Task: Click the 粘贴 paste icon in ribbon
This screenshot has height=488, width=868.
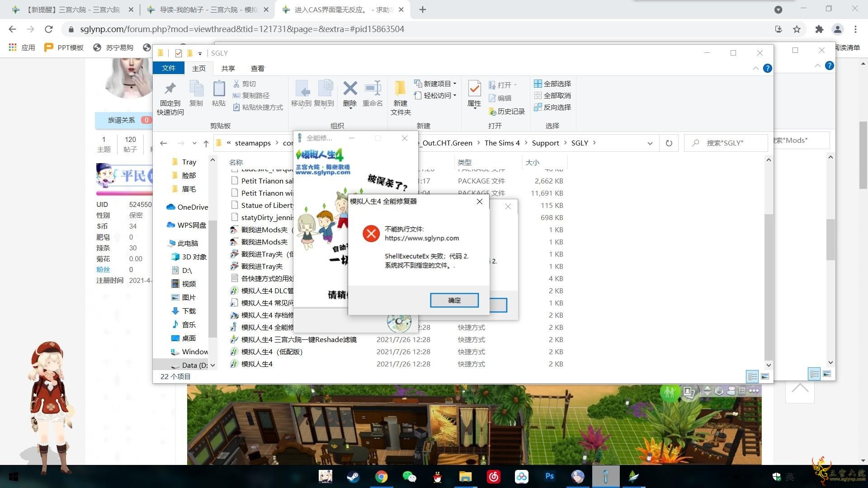Action: pyautogui.click(x=219, y=89)
